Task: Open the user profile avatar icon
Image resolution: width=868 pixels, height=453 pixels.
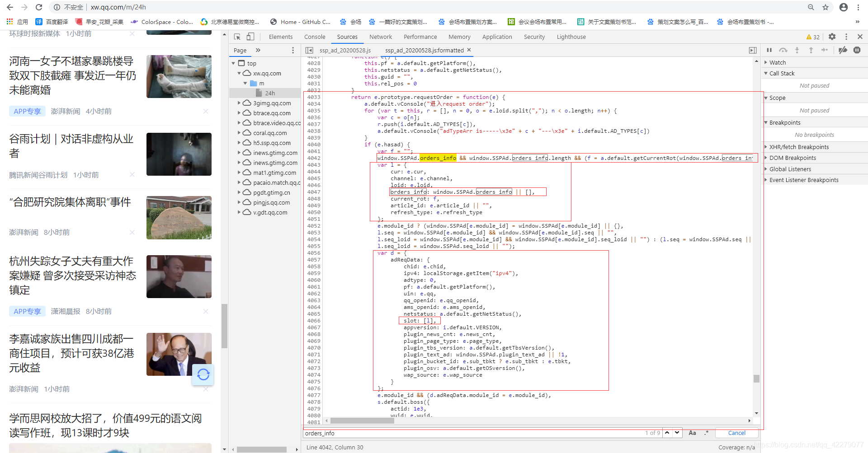Action: point(843,7)
